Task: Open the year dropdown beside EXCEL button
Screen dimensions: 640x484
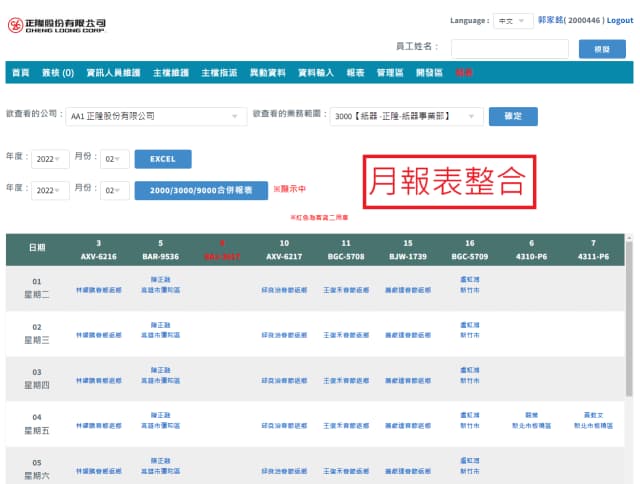Action: click(49, 159)
